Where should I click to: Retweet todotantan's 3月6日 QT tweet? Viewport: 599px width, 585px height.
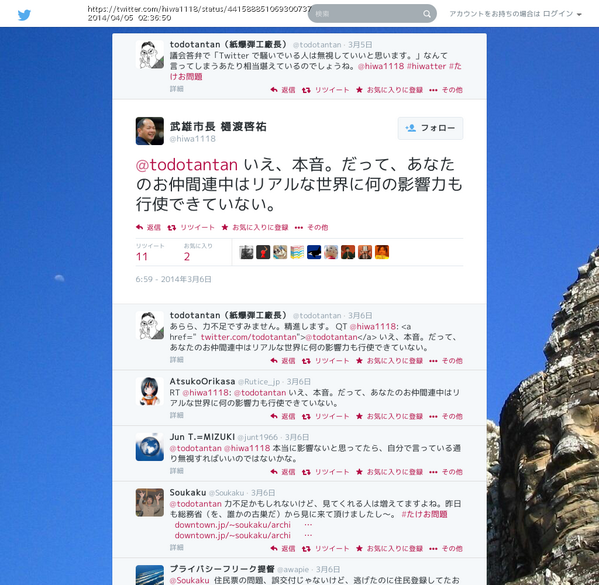[x=325, y=361]
